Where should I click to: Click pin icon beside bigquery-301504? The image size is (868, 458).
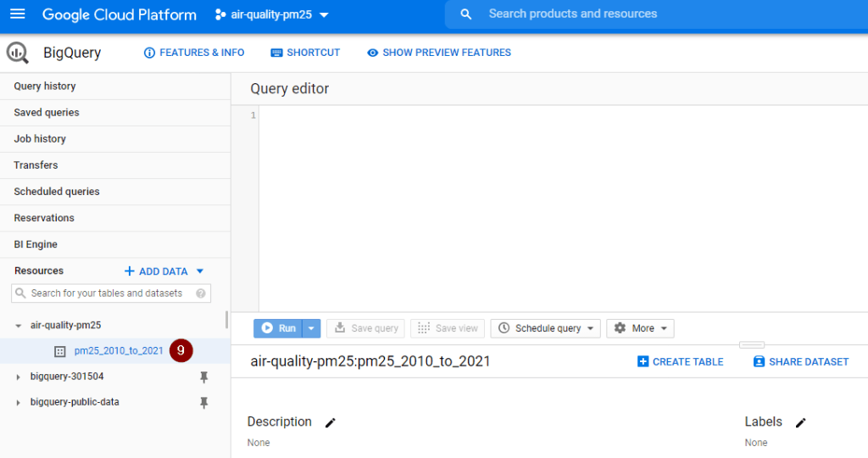click(203, 377)
